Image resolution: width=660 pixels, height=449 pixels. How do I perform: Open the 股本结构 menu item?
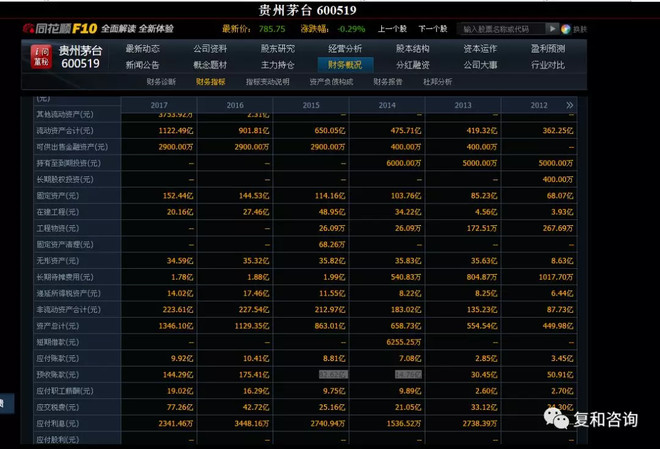point(412,48)
